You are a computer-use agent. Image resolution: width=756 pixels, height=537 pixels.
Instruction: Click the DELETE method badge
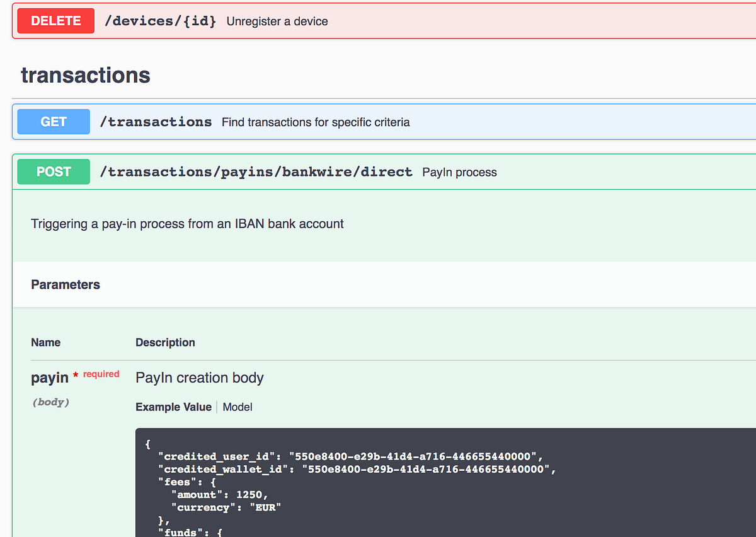55,20
